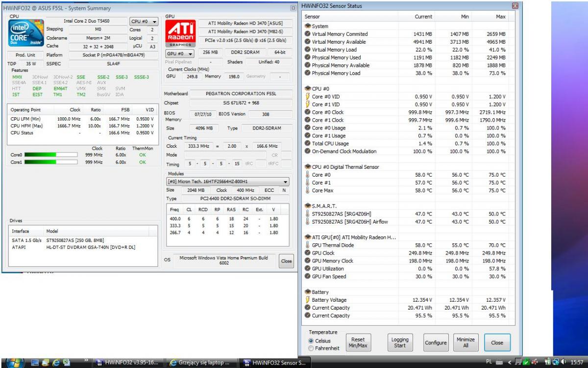Click the GPU Memory Clock sensor icon
588x368 pixels.
pos(308,261)
